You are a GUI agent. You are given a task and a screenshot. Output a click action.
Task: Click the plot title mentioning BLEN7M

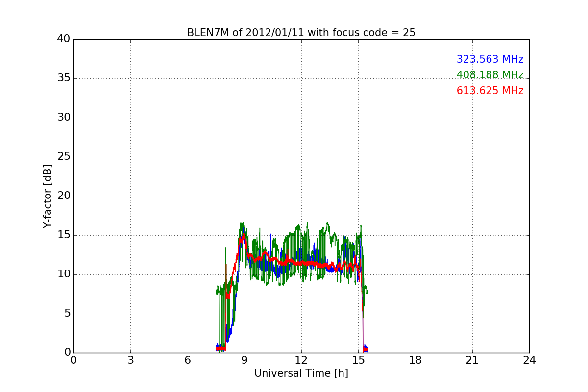tap(301, 33)
